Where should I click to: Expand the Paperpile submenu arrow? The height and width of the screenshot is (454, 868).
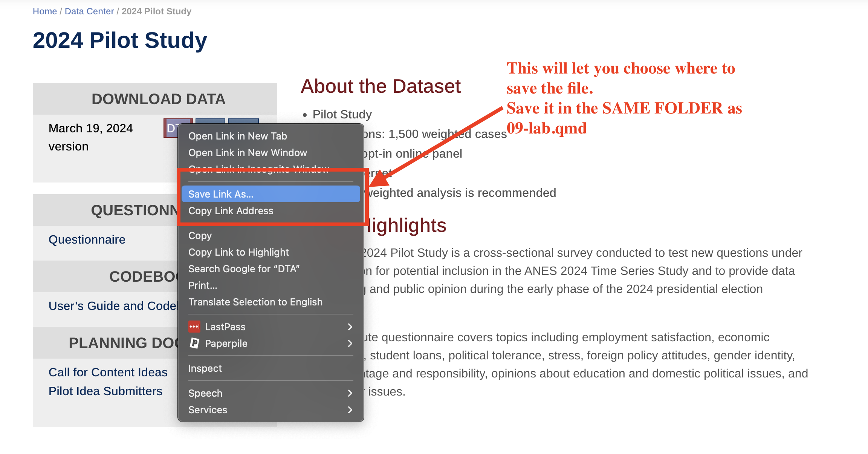point(350,343)
